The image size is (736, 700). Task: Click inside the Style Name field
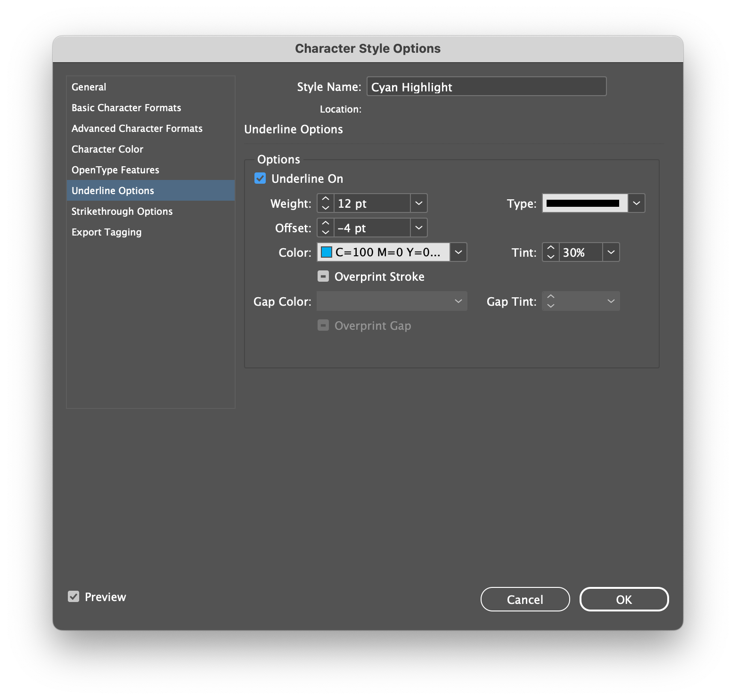(x=486, y=87)
